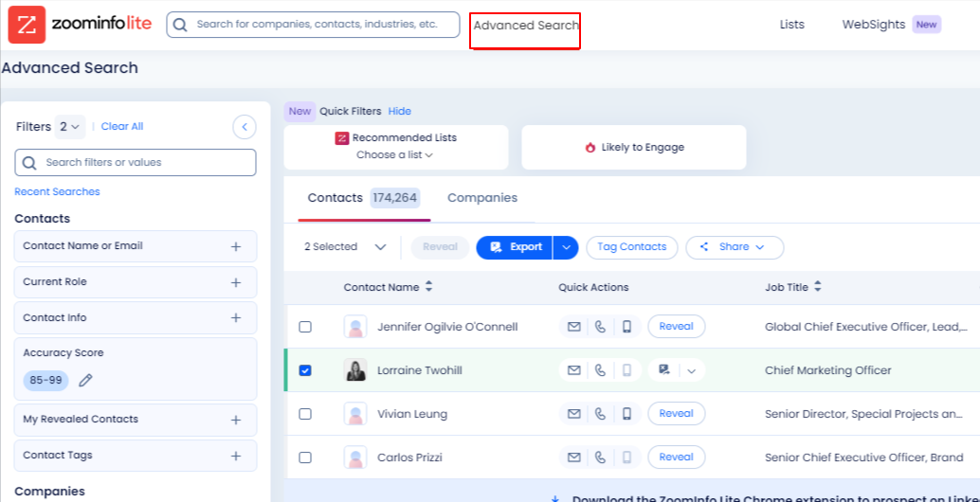The height and width of the screenshot is (502, 980).
Task: Click the Reveal button in the toolbar
Action: click(x=440, y=247)
